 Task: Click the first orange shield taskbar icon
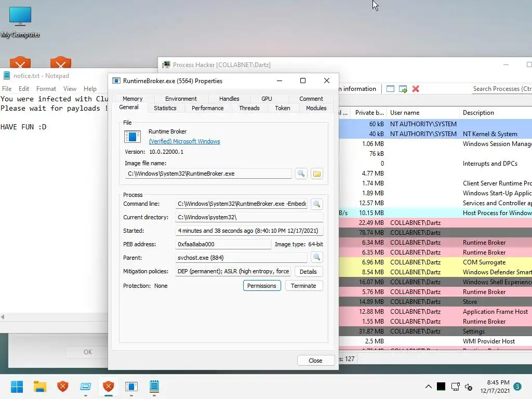(x=63, y=387)
